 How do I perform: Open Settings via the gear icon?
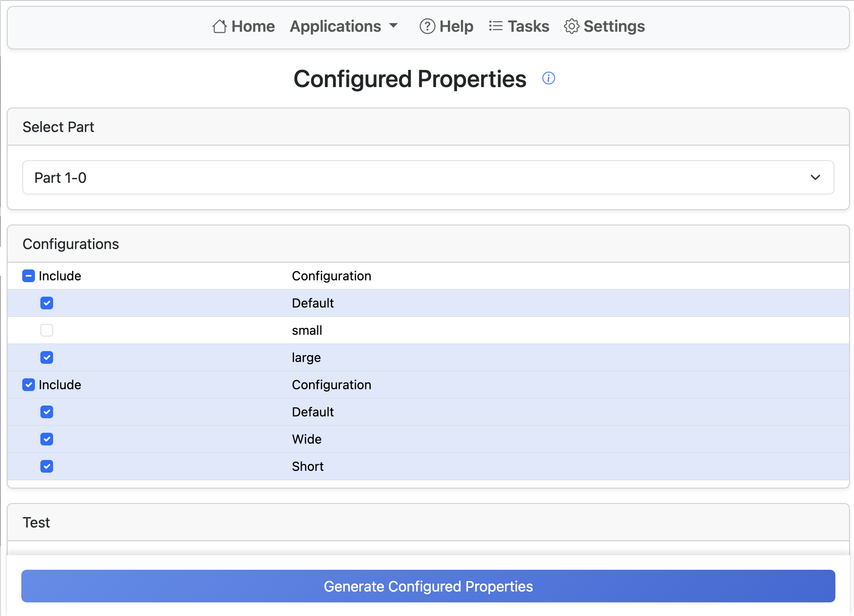click(x=572, y=26)
